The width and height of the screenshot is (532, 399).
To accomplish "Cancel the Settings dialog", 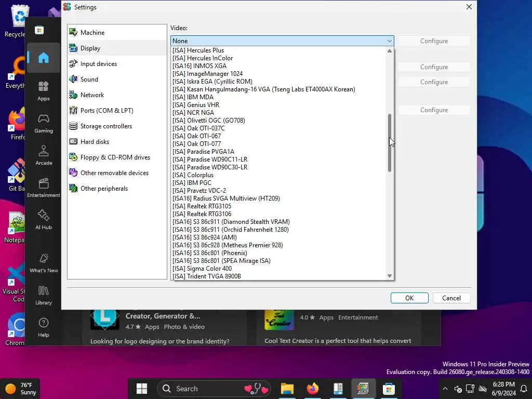I will [x=451, y=298].
